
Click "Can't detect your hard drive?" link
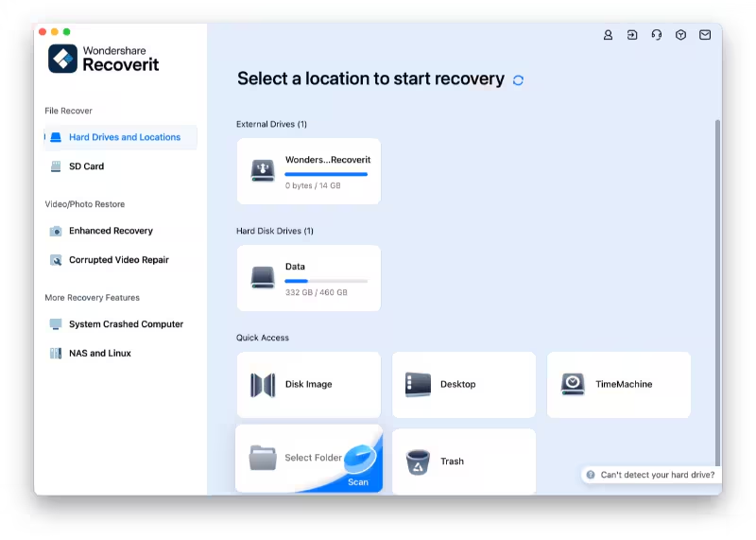point(658,475)
